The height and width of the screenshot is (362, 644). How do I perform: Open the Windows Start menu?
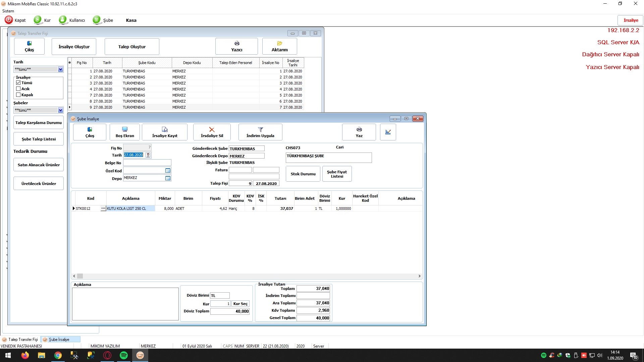tap(8, 355)
